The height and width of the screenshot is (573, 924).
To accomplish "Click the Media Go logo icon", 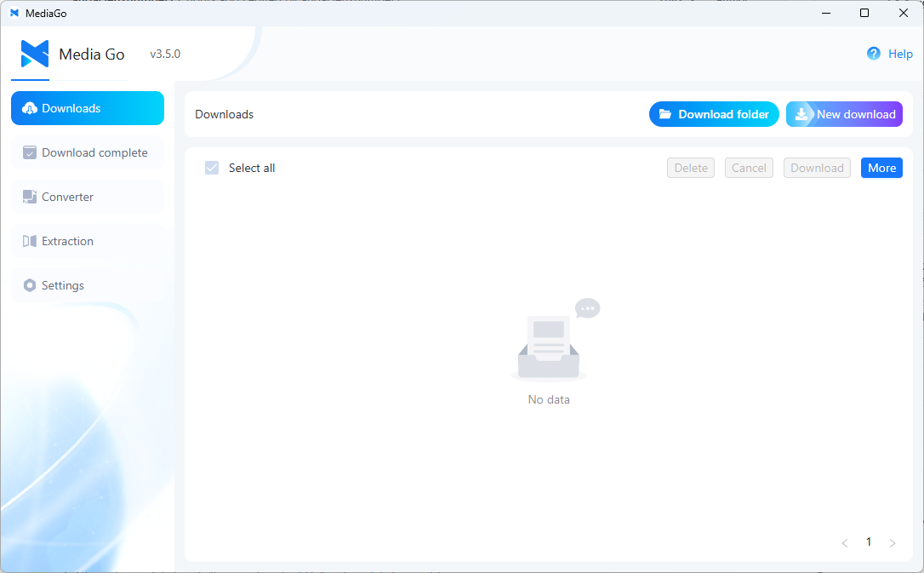I will [x=35, y=54].
